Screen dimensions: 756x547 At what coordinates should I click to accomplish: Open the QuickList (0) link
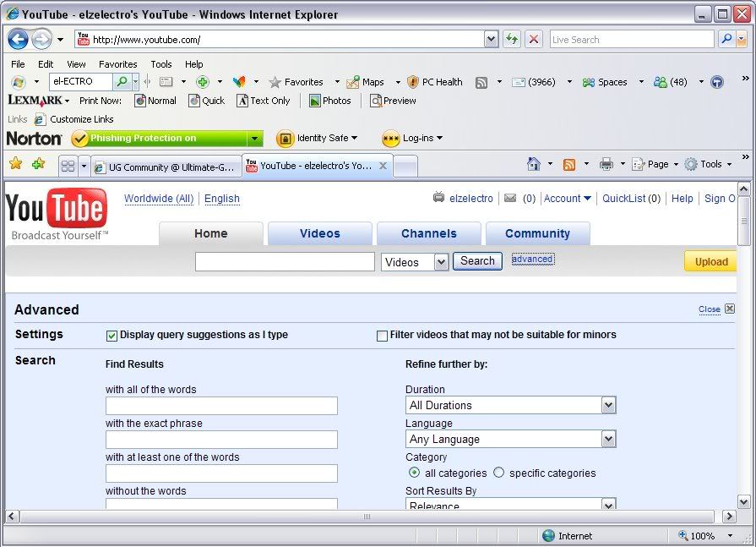(x=631, y=198)
